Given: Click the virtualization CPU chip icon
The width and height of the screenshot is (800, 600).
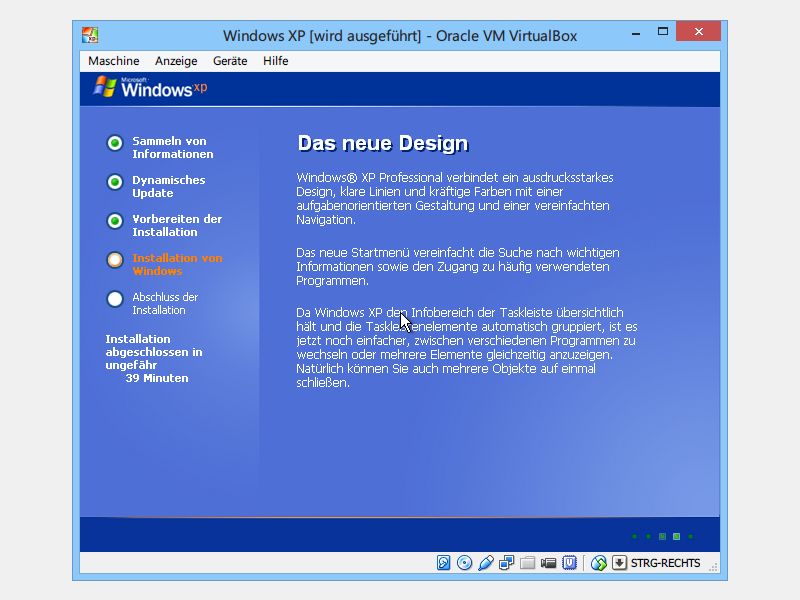Looking at the screenshot, I should 569,563.
